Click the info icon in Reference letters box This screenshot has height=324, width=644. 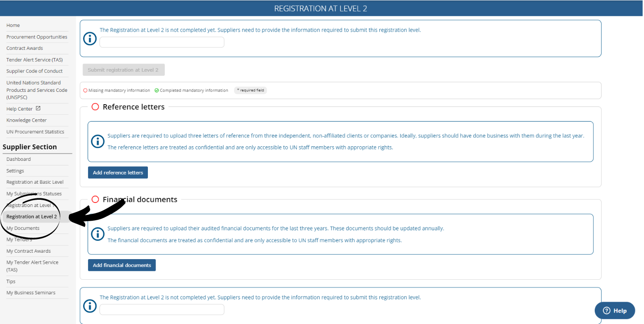pyautogui.click(x=98, y=142)
